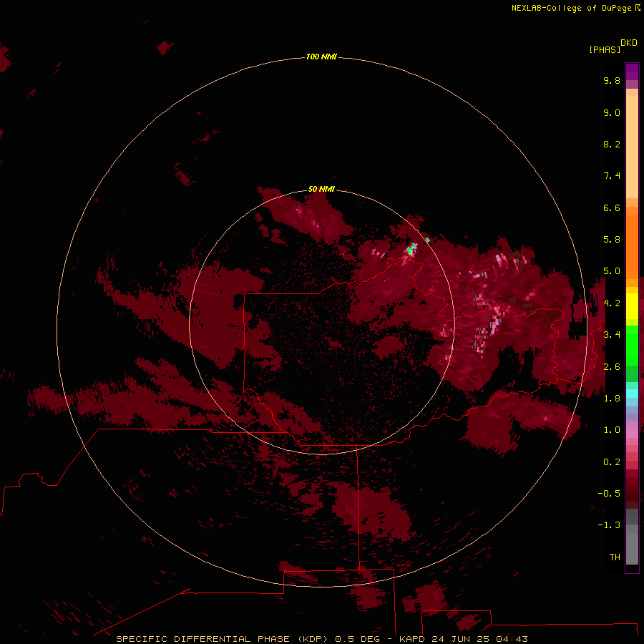Click the 0.2 value on the color scale
The image size is (644, 644).
(x=612, y=462)
